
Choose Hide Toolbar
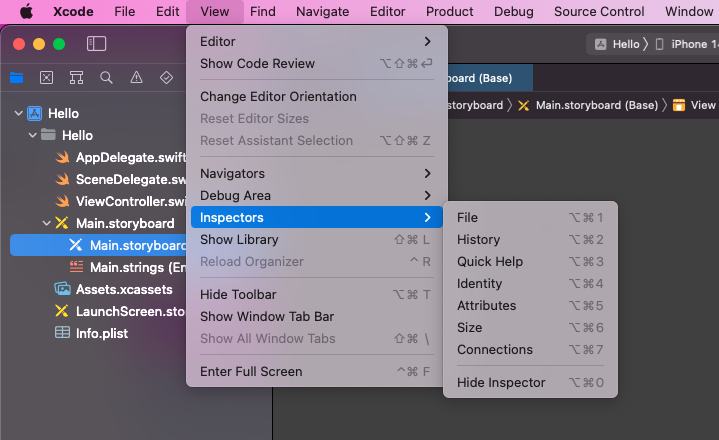coord(316,294)
